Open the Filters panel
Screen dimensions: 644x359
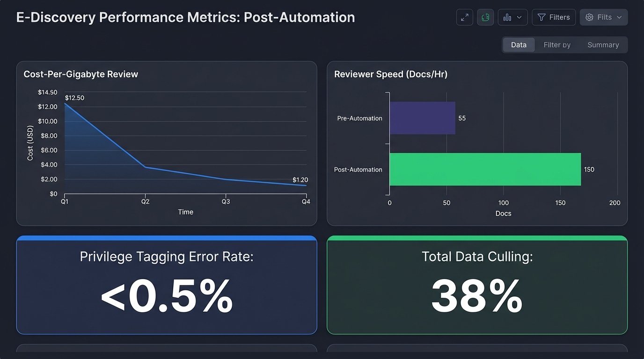pos(554,17)
